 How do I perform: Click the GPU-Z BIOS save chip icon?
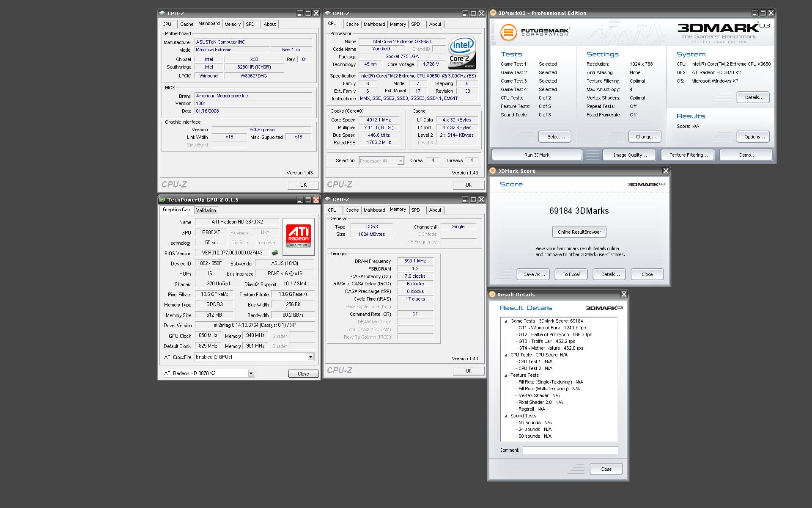pos(275,253)
